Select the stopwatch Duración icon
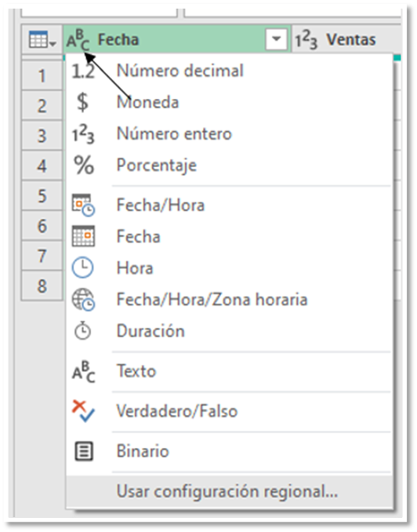Image resolution: width=417 pixels, height=532 pixels. pos(83,330)
